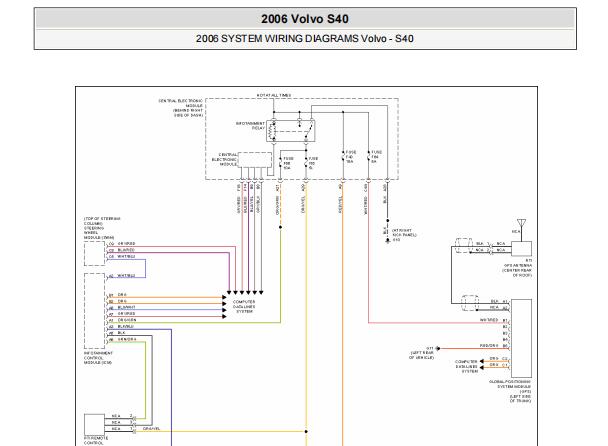Click the "2006 SYSTEM WIRING DIAGRAMS Volvo - S40" subtitle
Image resolution: width=608 pixels, height=446 pixels.
pyautogui.click(x=305, y=39)
